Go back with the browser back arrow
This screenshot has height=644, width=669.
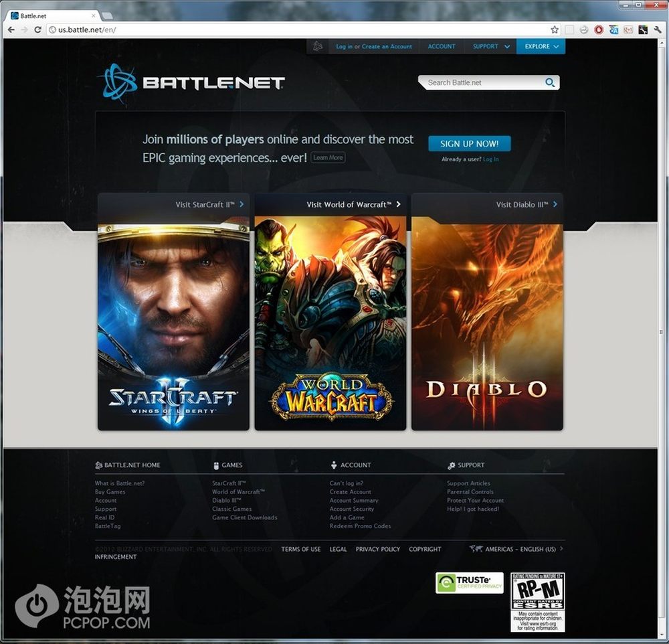11,29
